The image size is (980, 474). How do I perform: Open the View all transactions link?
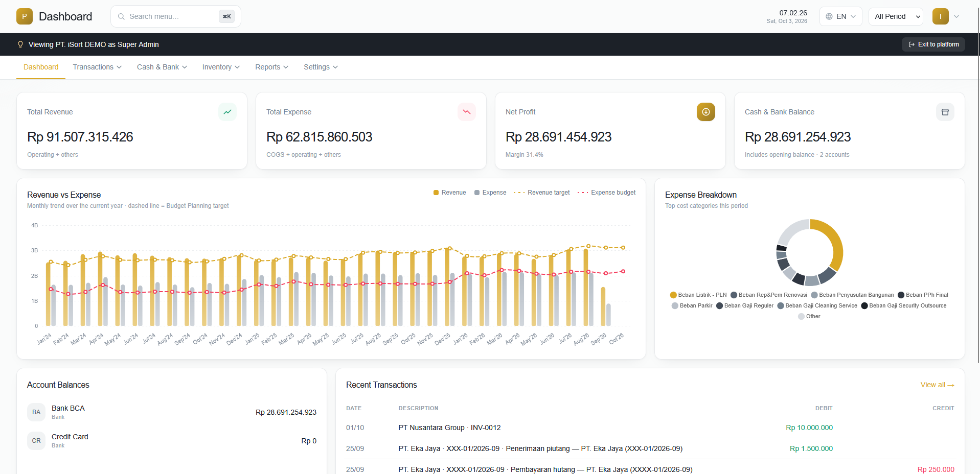click(938, 385)
